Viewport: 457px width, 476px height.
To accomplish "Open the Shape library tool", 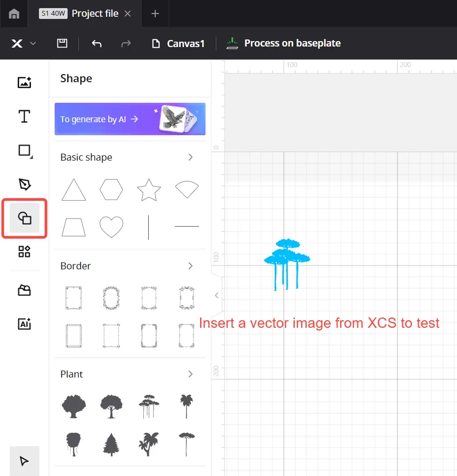I will 24,218.
